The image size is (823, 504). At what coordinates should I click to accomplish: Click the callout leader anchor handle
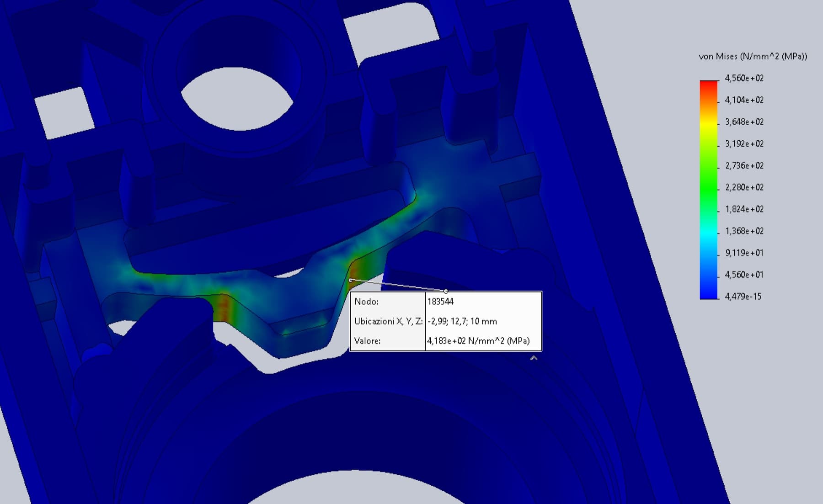446,291
